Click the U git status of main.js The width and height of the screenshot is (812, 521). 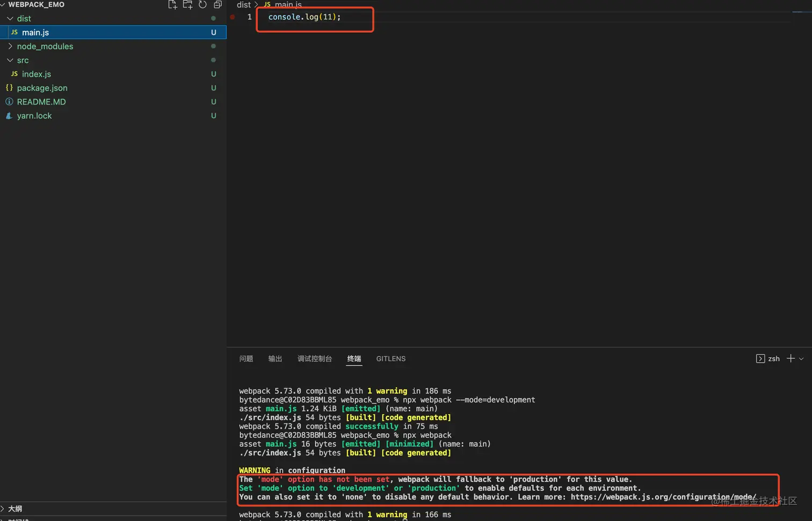(x=214, y=32)
